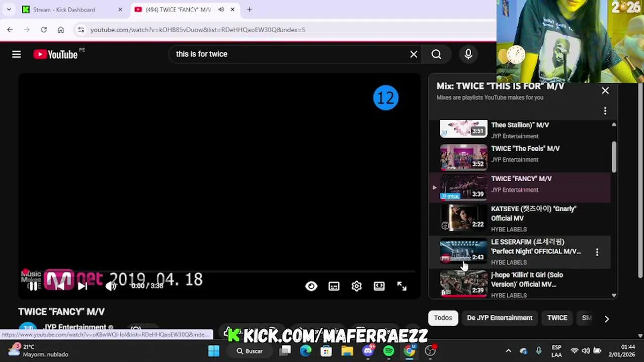Open browser tab search dropdown
This screenshot has height=362, width=644.
9,10
